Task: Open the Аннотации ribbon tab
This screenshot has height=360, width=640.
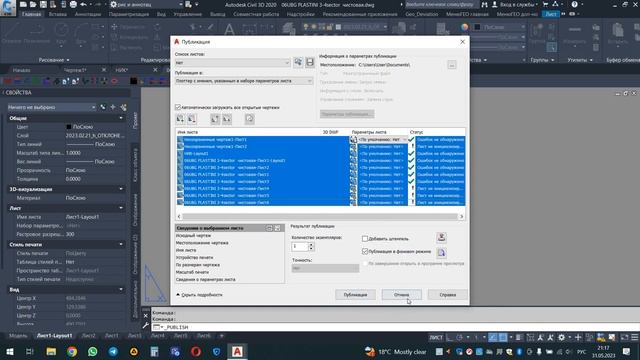Action: click(x=88, y=14)
